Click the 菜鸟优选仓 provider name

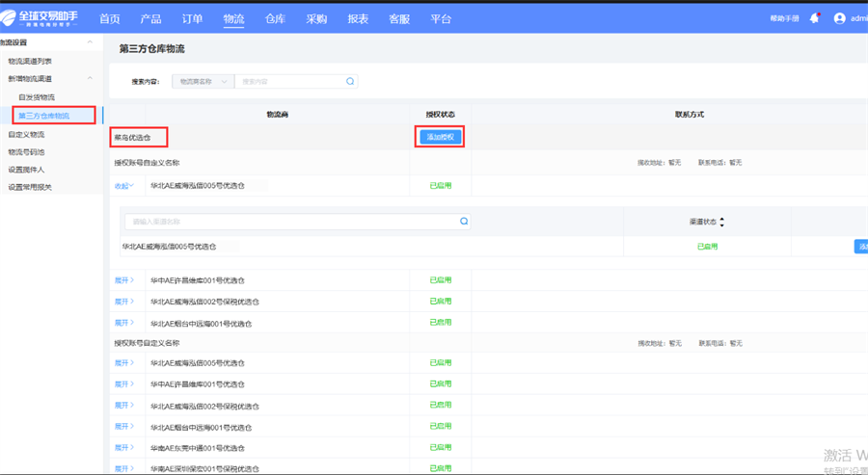click(x=132, y=137)
